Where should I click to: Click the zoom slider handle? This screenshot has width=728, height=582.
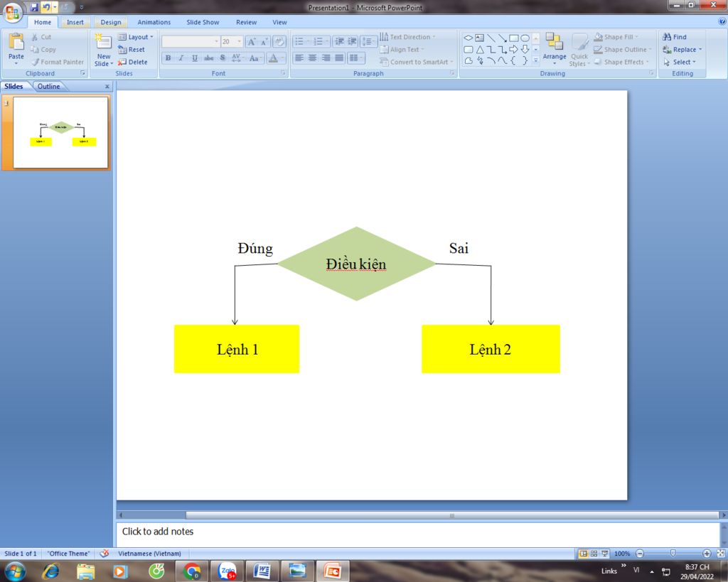(x=673, y=554)
